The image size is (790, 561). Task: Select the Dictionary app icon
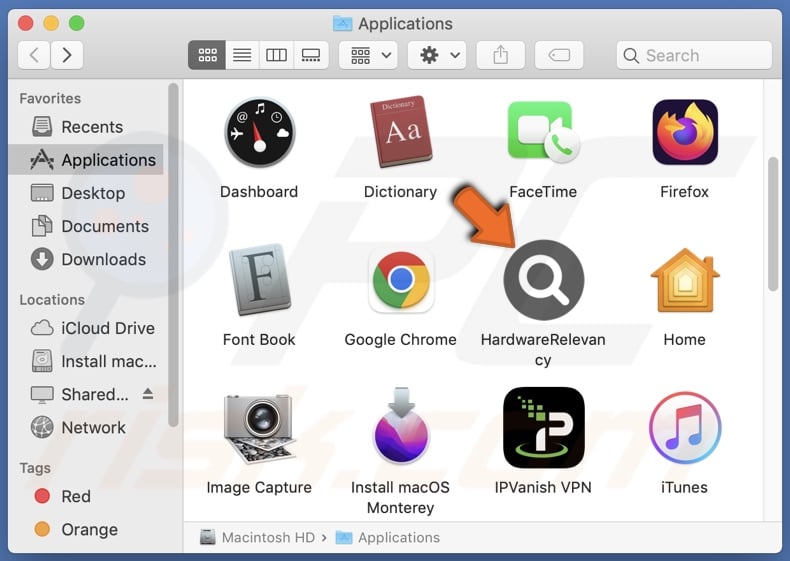(401, 132)
